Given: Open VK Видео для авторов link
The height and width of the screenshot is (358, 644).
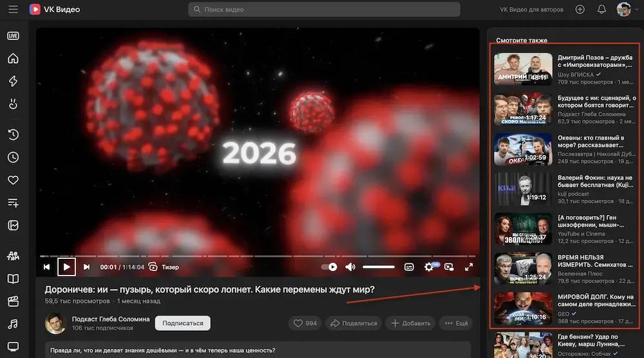Looking at the screenshot, I should (531, 10).
